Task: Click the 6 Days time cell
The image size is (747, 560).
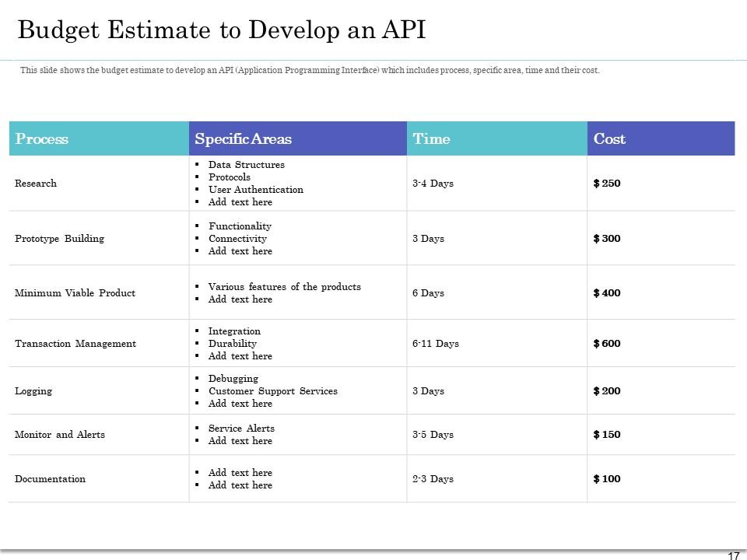Action: click(x=428, y=293)
